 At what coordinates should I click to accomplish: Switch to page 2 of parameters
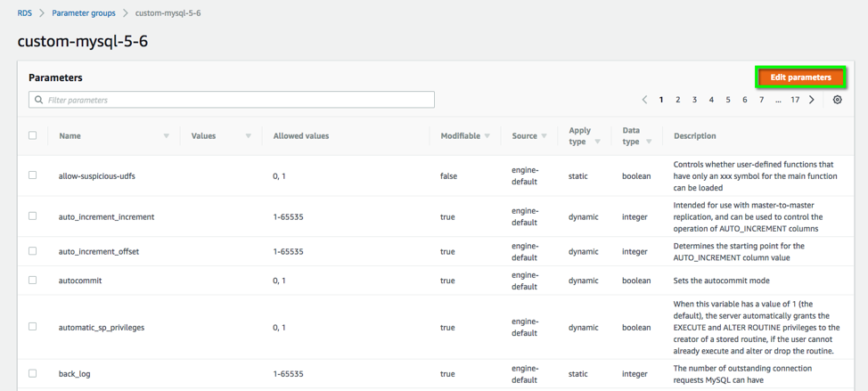pyautogui.click(x=677, y=100)
